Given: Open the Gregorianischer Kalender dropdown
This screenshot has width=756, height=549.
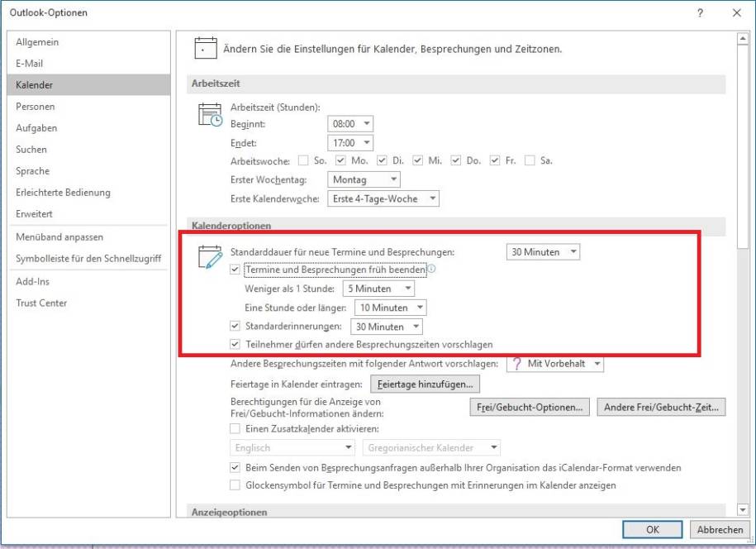Looking at the screenshot, I should click(x=431, y=447).
